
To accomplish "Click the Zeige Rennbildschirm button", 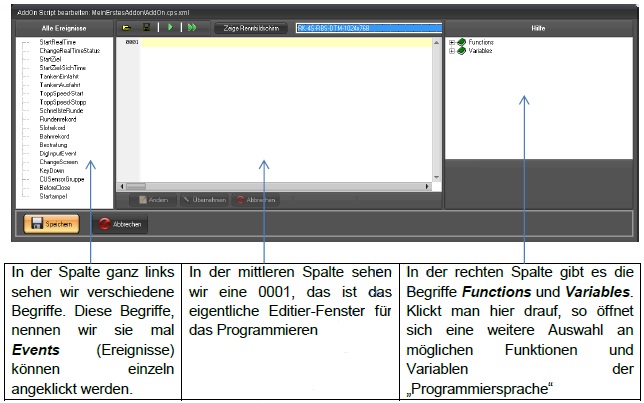I will coord(251,28).
